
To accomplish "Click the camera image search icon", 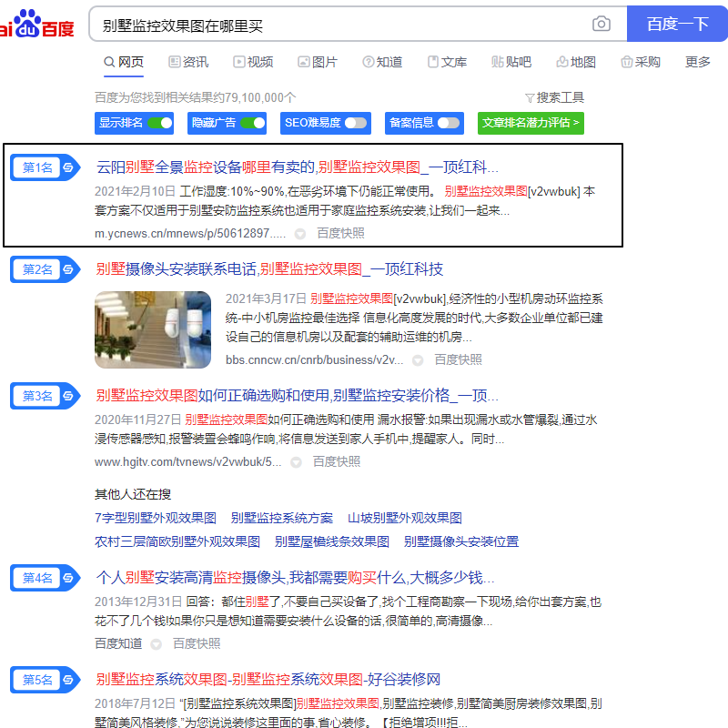I will tap(602, 24).
